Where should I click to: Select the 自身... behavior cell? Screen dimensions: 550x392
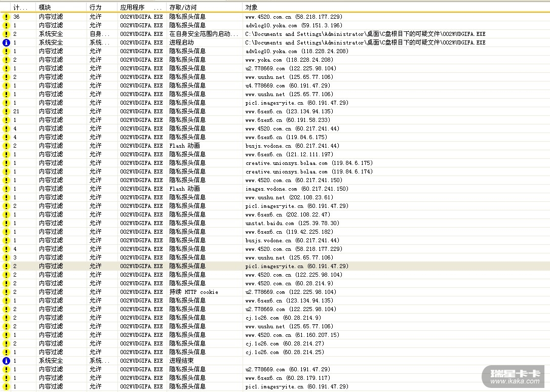[100, 34]
